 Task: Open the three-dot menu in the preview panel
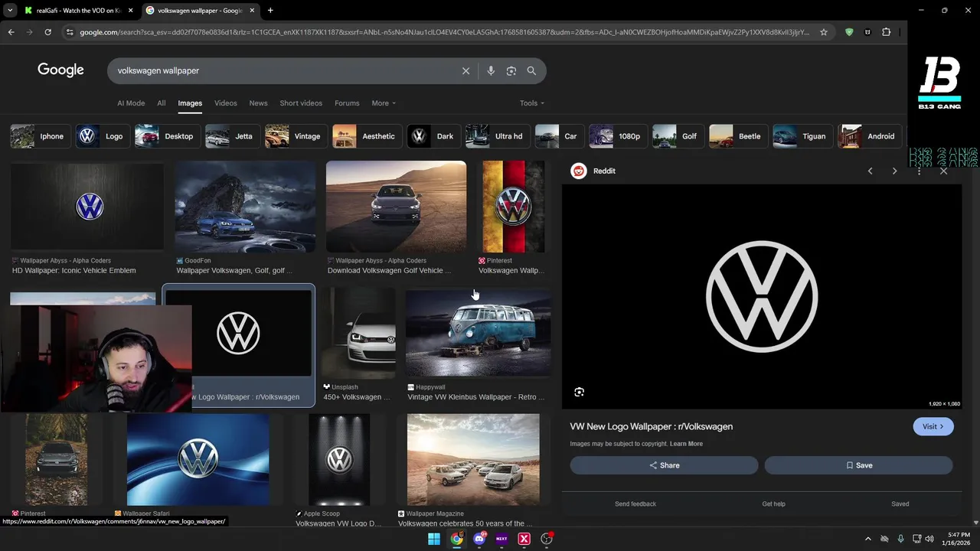click(x=919, y=171)
